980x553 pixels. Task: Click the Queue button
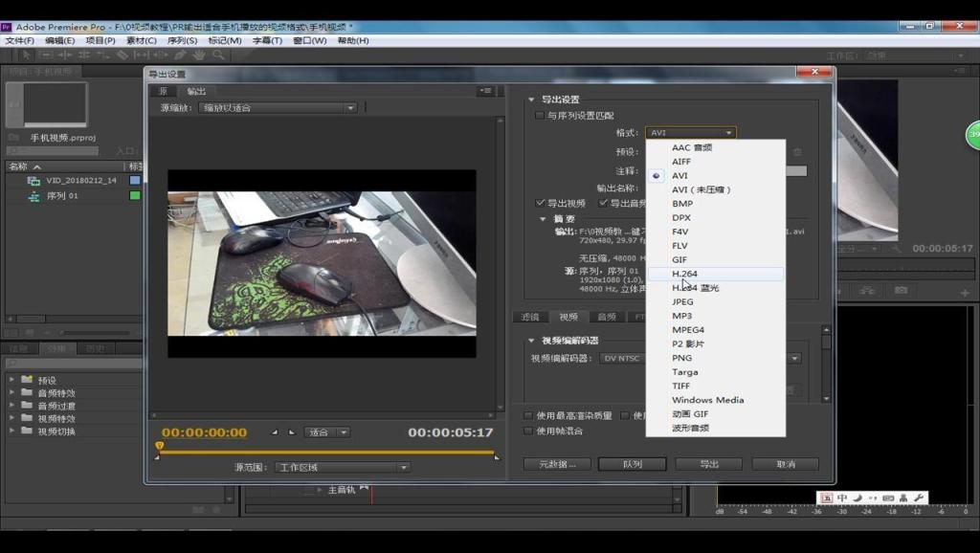point(632,464)
